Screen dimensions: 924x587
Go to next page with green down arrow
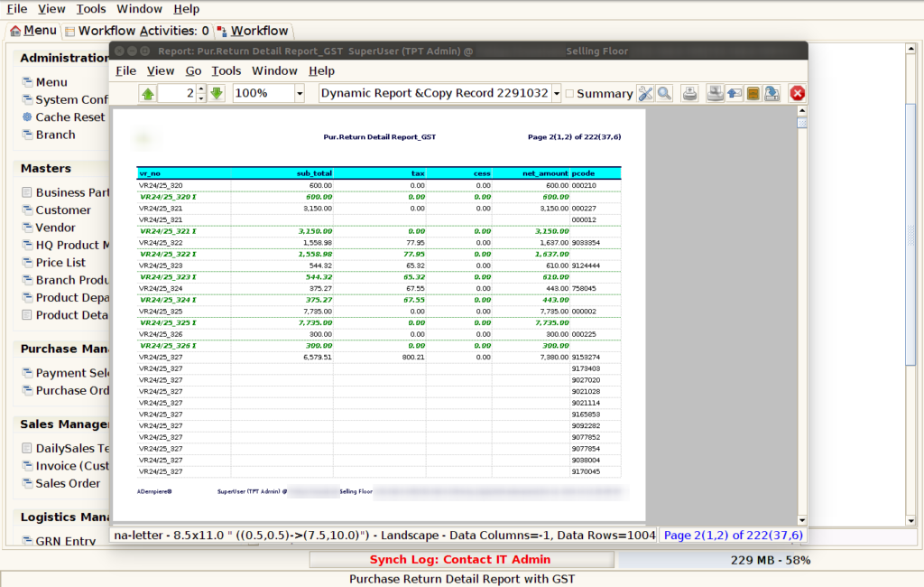click(x=217, y=93)
